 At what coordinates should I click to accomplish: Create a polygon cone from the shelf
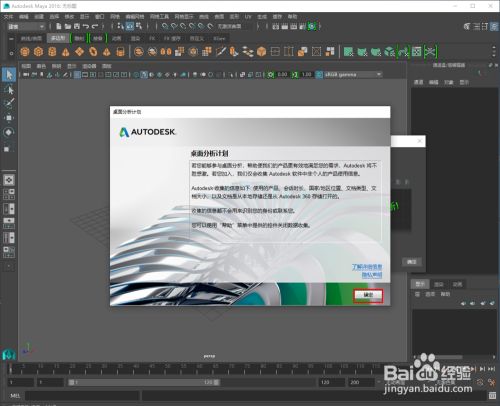66,52
